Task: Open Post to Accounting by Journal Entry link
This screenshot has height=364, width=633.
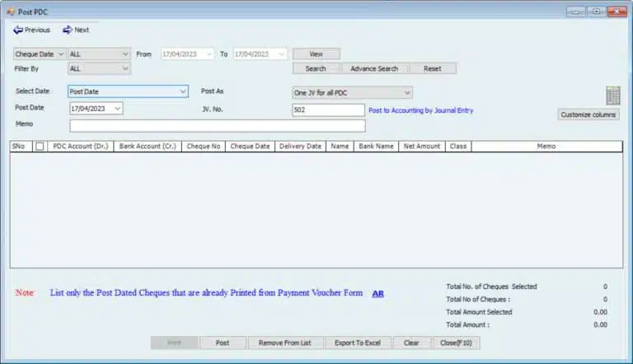Action: point(420,110)
